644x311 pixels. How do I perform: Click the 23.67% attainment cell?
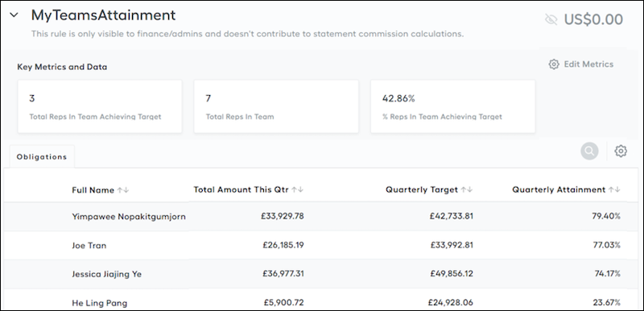pos(607,303)
